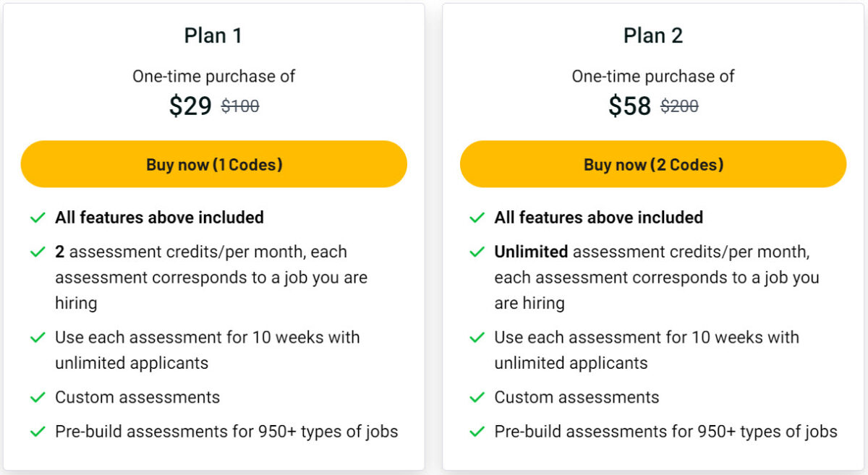This screenshot has height=475, width=868.
Task: Click "One-time purchase of" text under Plan 2
Action: coord(652,76)
